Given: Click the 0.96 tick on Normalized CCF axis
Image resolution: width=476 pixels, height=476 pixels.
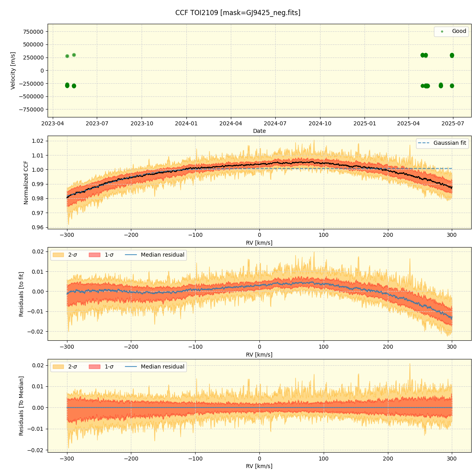Looking at the screenshot, I should pos(38,227).
